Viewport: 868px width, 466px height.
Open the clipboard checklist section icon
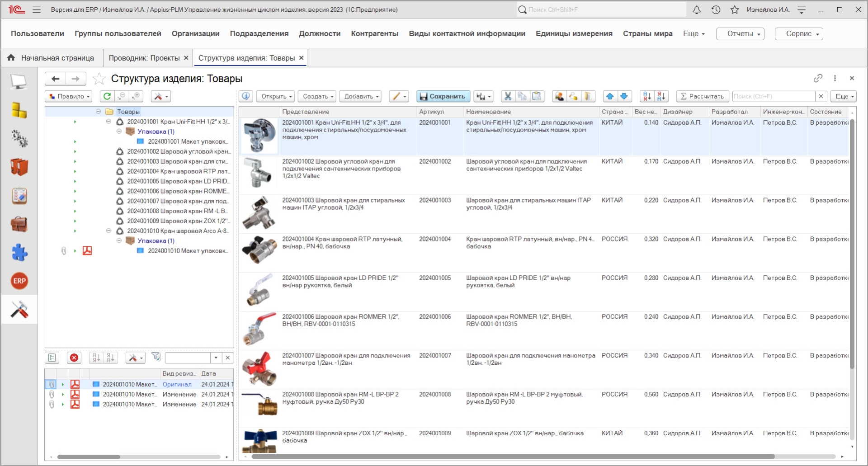tap(19, 196)
